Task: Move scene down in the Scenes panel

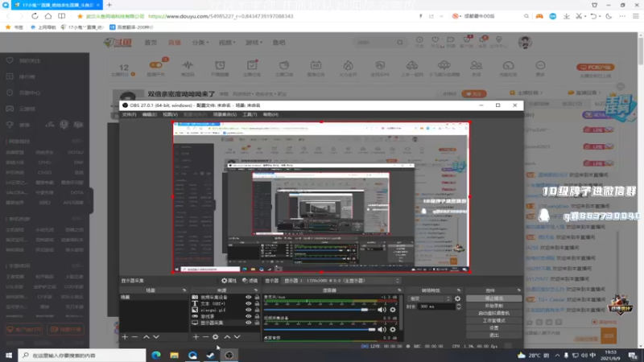Action: [x=156, y=336]
